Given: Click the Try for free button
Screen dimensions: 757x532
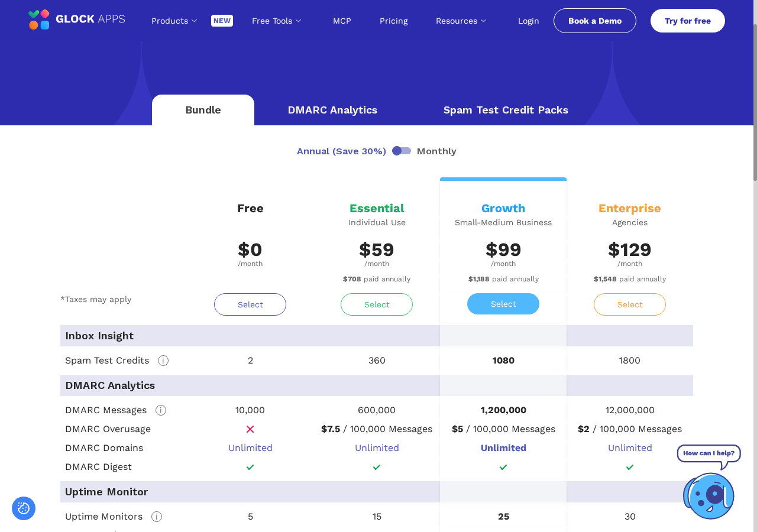Looking at the screenshot, I should [x=688, y=21].
